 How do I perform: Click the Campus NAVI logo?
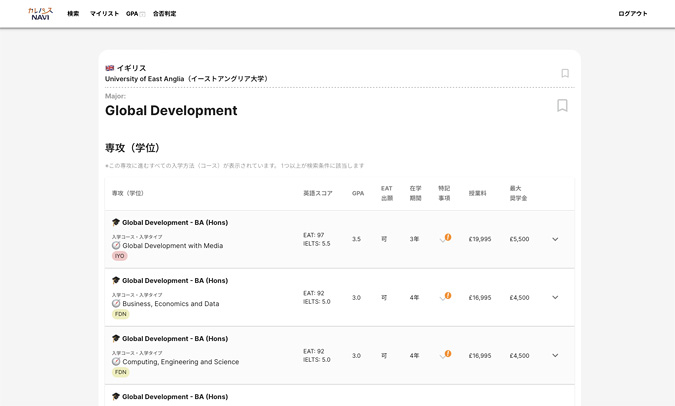tap(40, 14)
